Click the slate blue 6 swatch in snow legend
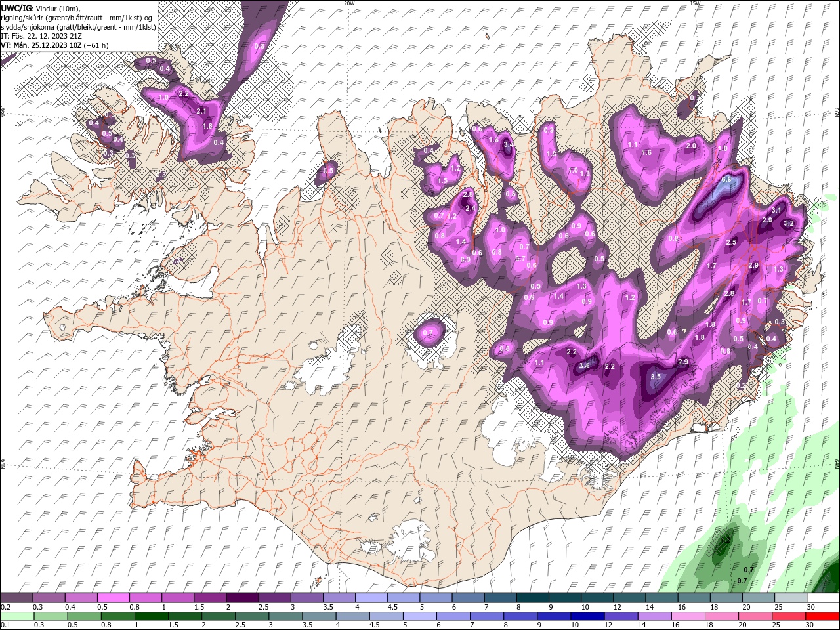The image size is (840, 630). [x=468, y=598]
